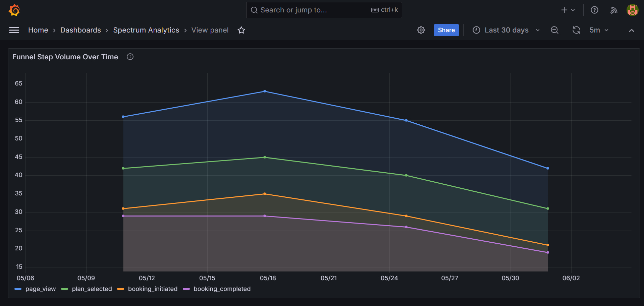
Task: Focus the Search or jump to field
Action: 324,10
